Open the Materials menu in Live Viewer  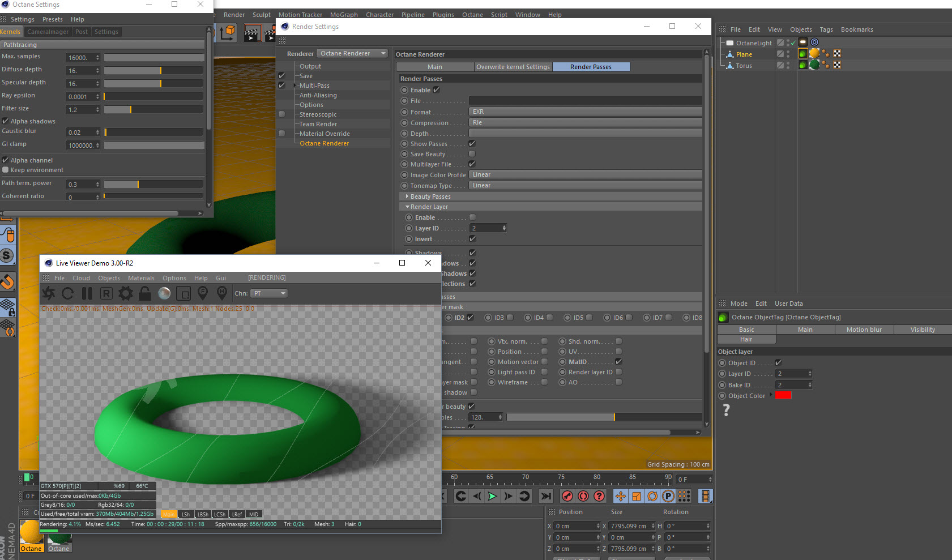click(x=141, y=278)
